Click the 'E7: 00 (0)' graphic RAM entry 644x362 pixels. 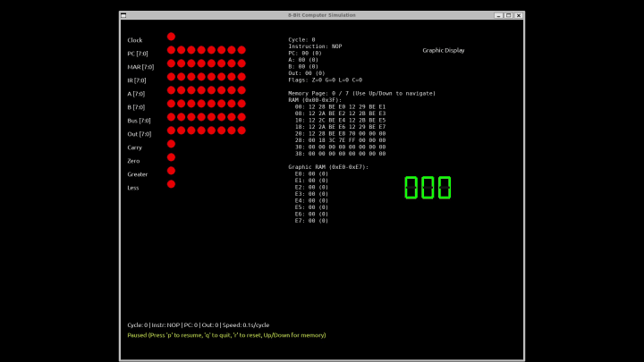coord(311,221)
